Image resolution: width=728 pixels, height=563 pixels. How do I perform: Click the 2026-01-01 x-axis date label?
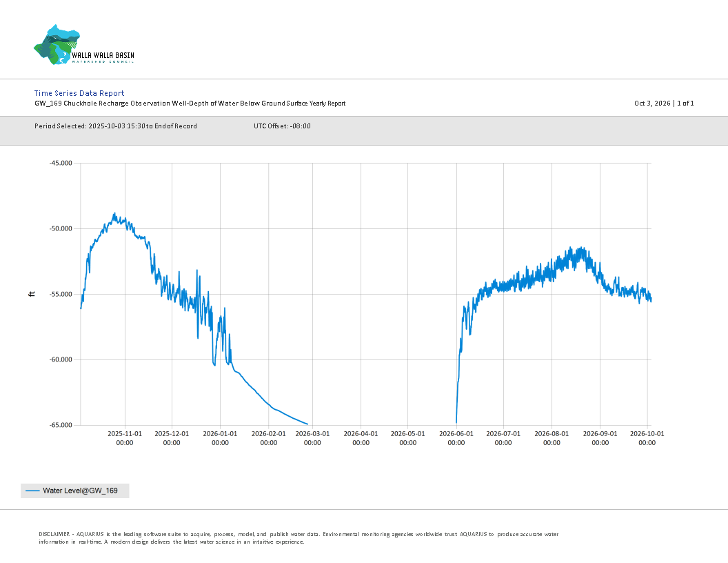click(x=220, y=438)
